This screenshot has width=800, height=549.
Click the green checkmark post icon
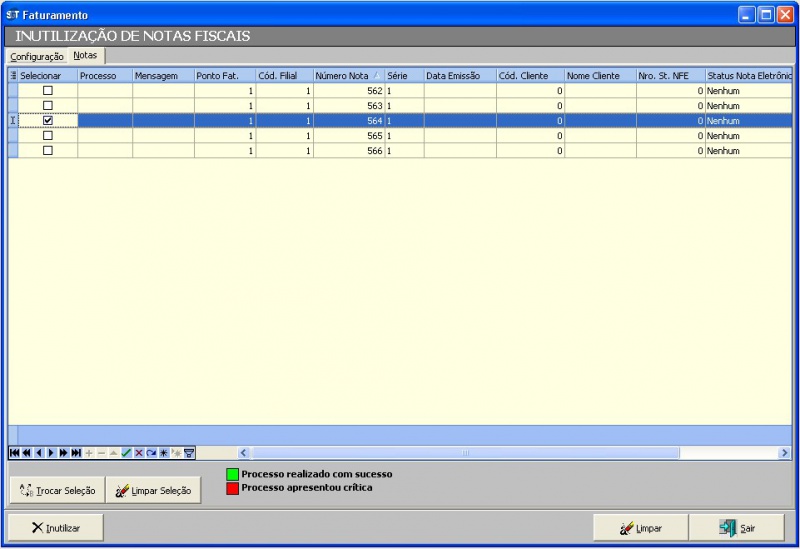coord(127,453)
